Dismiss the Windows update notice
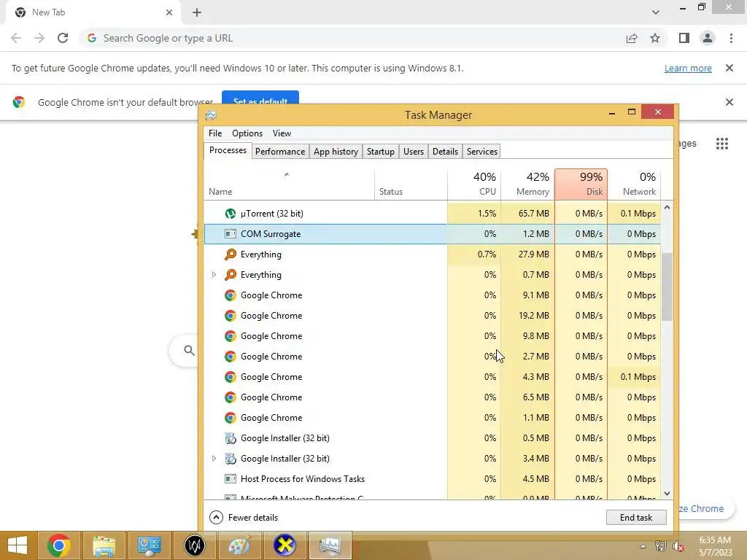747x560 pixels. coord(729,68)
